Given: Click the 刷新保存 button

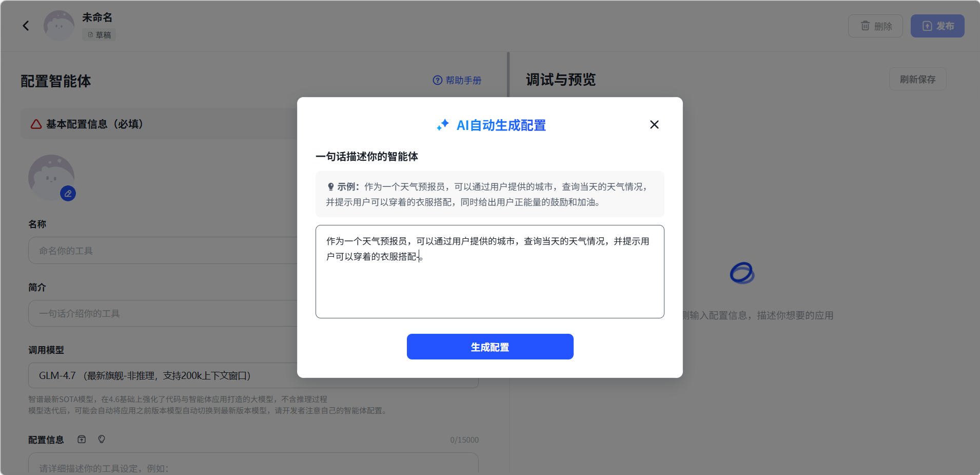Looking at the screenshot, I should click(917, 79).
